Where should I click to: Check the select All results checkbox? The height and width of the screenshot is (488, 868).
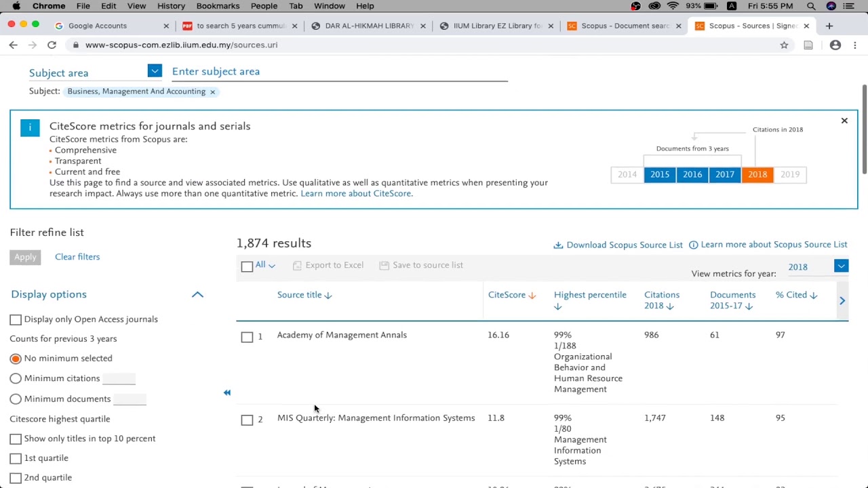(x=247, y=266)
